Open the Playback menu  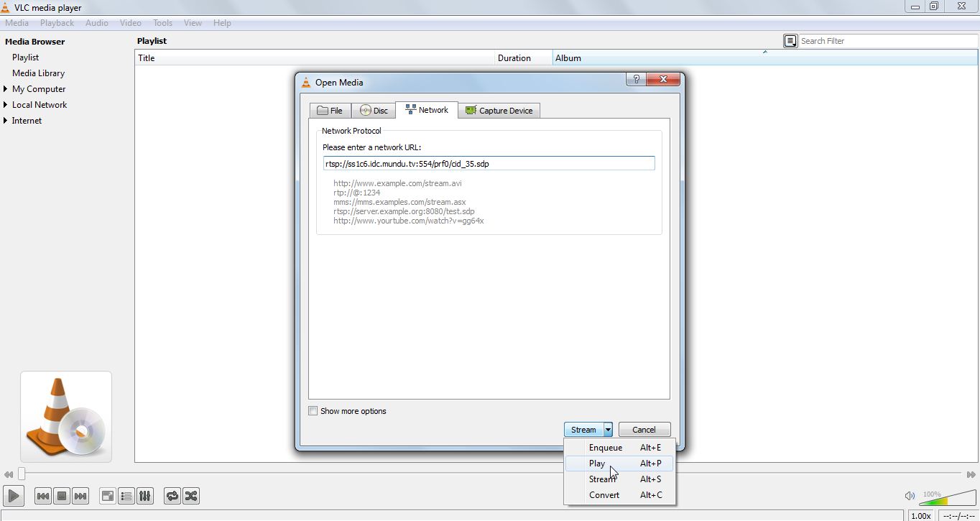(x=57, y=23)
